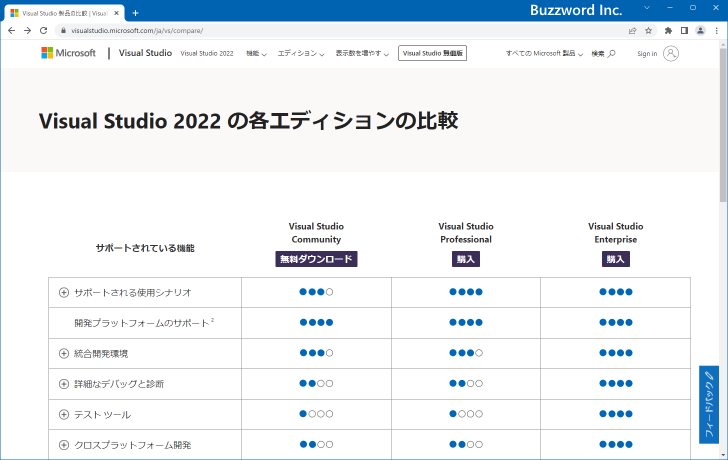Click the browser forward arrow
Viewport: 728px width, 460px height.
point(27,31)
